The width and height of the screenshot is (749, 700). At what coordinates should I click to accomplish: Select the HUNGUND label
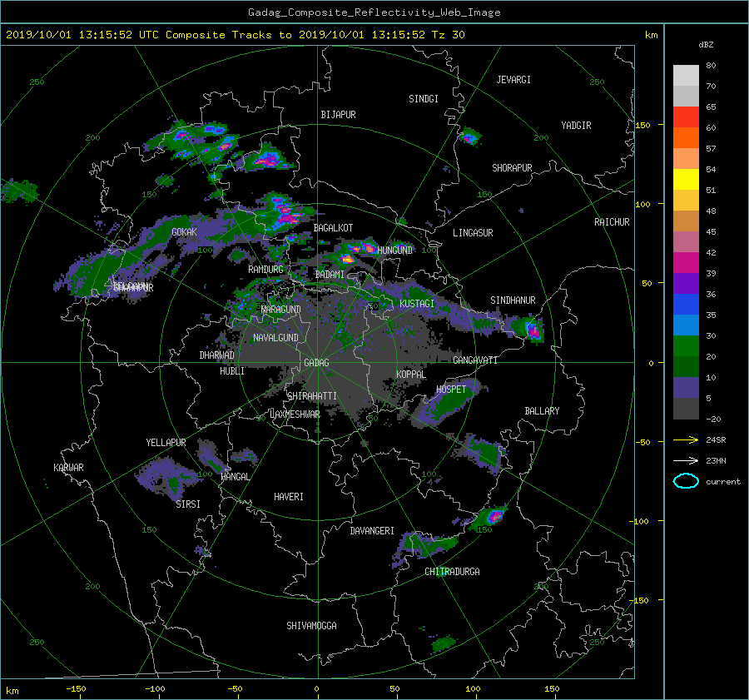394,251
